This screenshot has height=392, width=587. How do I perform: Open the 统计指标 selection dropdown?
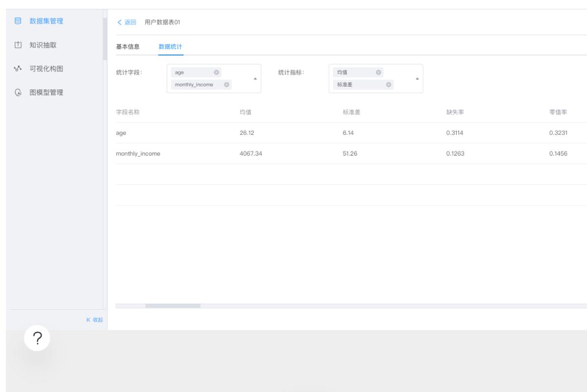coord(416,78)
